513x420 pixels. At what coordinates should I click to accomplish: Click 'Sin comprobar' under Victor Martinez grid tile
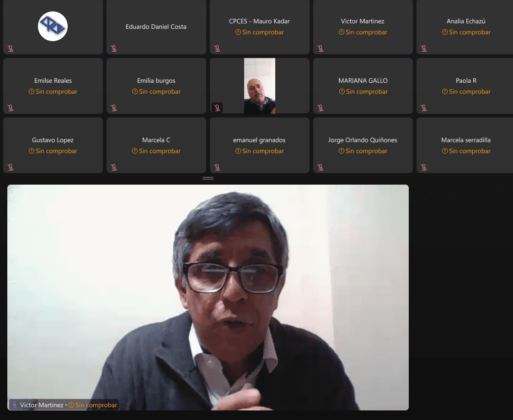coord(366,32)
